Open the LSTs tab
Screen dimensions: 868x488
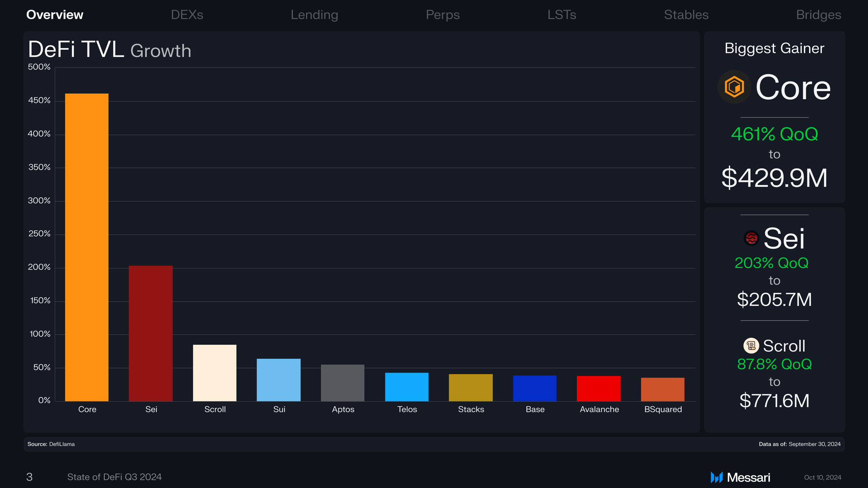pyautogui.click(x=562, y=15)
